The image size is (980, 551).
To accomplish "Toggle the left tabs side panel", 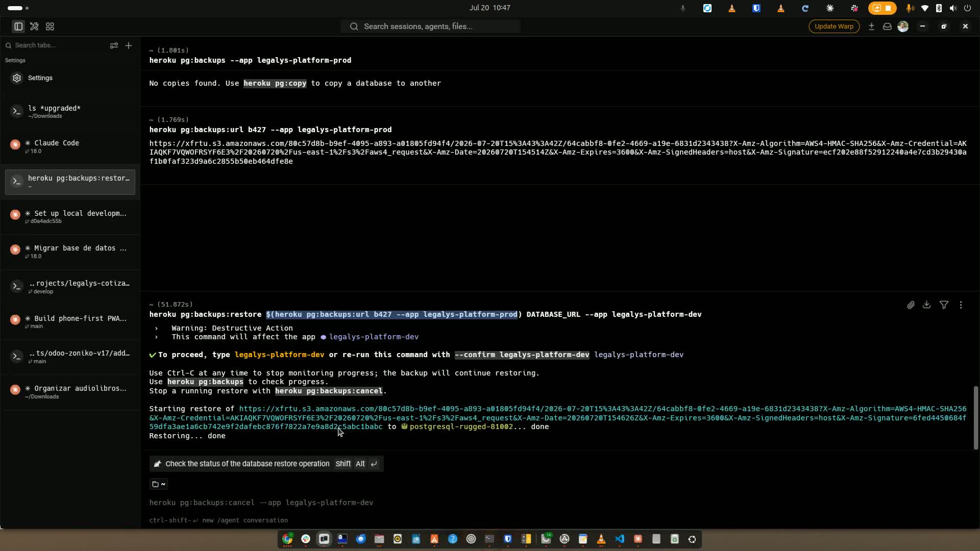I will pos(18,27).
